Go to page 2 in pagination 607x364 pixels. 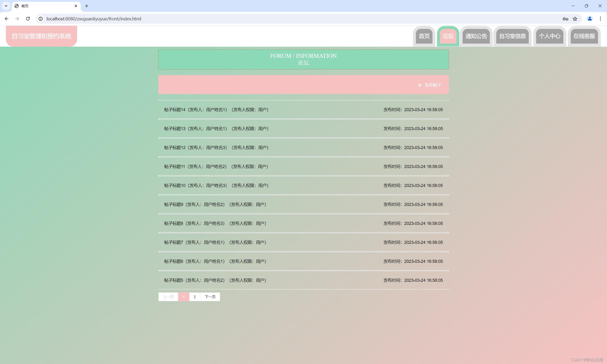(x=195, y=297)
